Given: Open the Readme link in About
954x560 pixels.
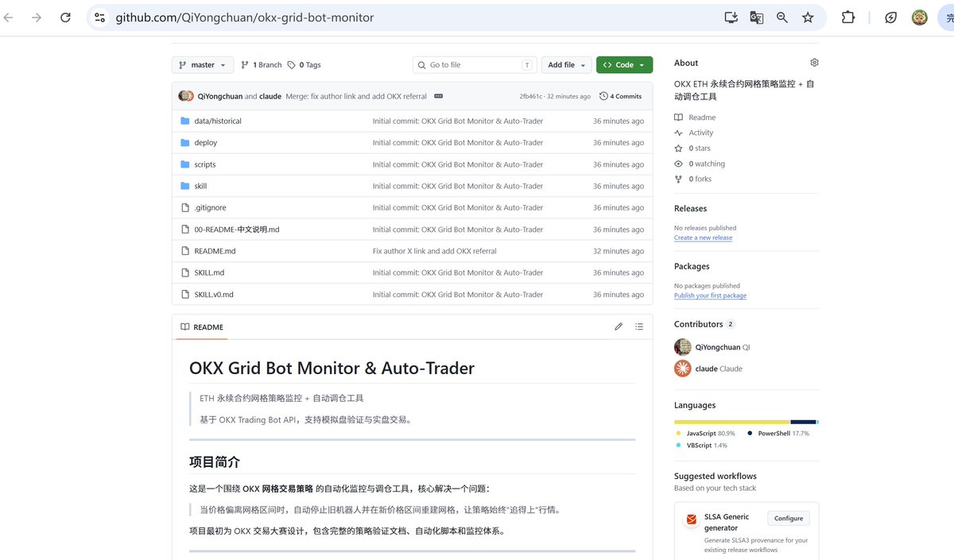Looking at the screenshot, I should click(695, 118).
